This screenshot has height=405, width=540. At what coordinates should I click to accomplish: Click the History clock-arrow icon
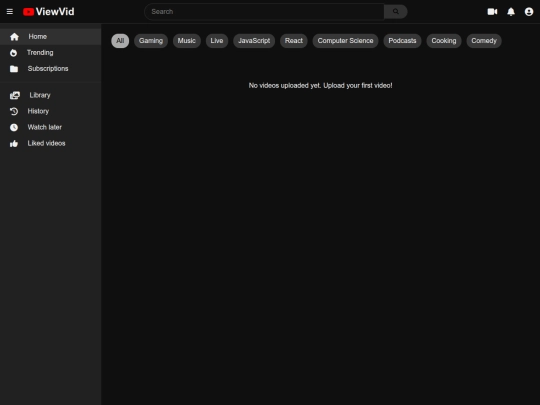[x=14, y=111]
